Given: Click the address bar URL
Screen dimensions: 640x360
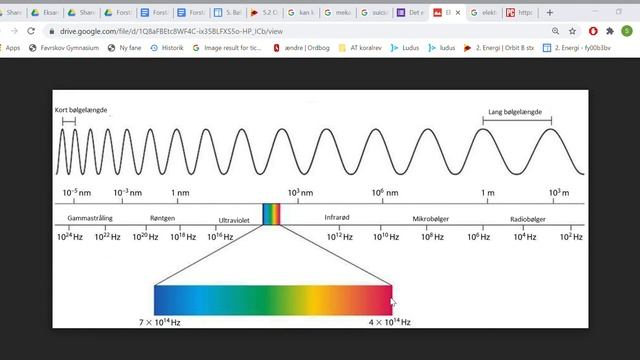Looking at the screenshot, I should [171, 31].
